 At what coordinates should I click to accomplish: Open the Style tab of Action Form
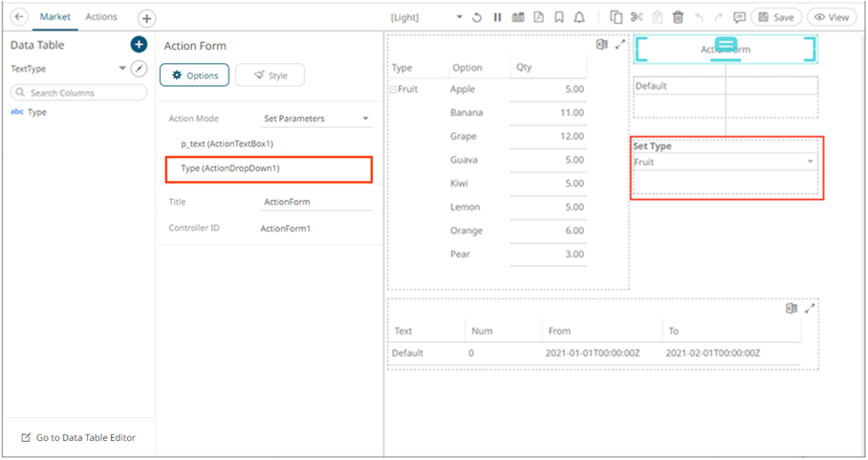pyautogui.click(x=270, y=76)
